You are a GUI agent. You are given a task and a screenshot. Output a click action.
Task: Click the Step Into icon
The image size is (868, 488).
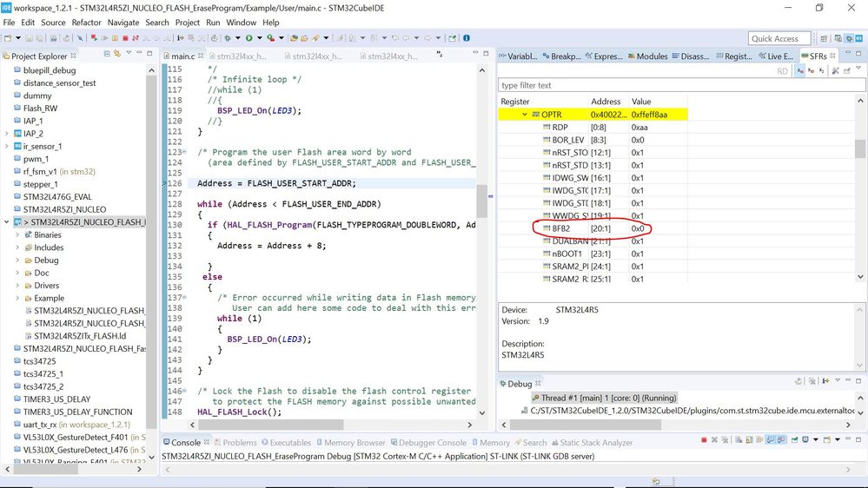pyautogui.click(x=146, y=38)
